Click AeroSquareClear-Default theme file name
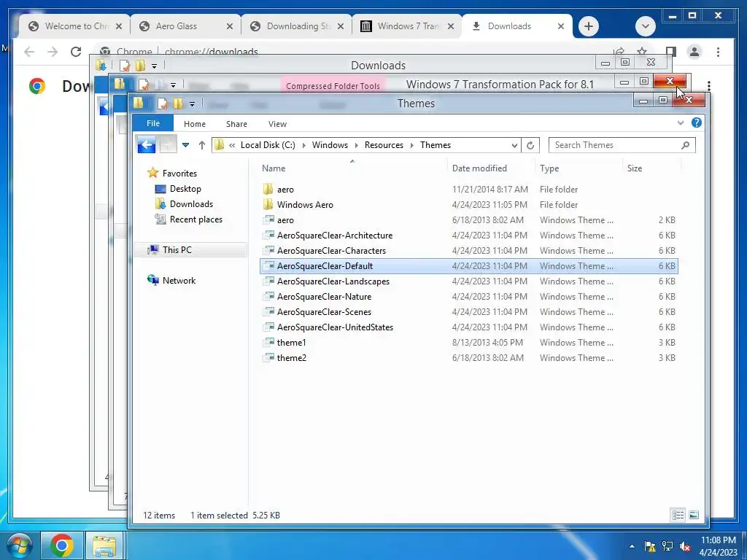This screenshot has width=747, height=560. point(325,265)
